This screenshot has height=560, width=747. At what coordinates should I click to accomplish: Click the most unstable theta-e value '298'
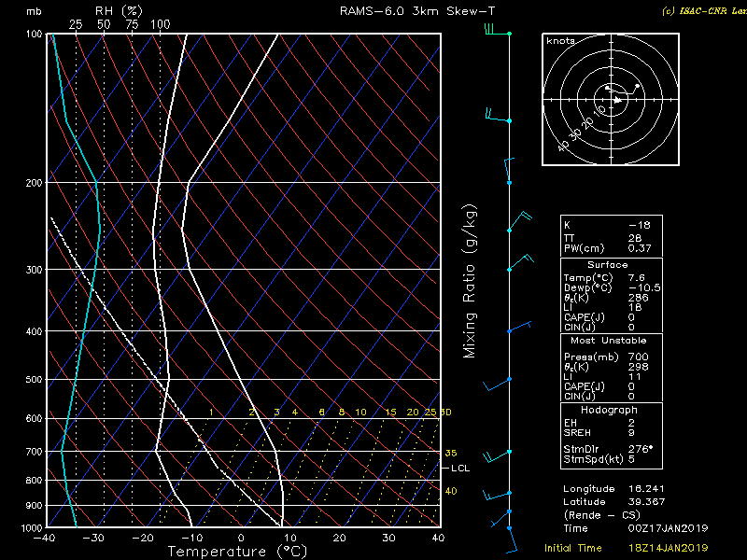click(x=639, y=367)
